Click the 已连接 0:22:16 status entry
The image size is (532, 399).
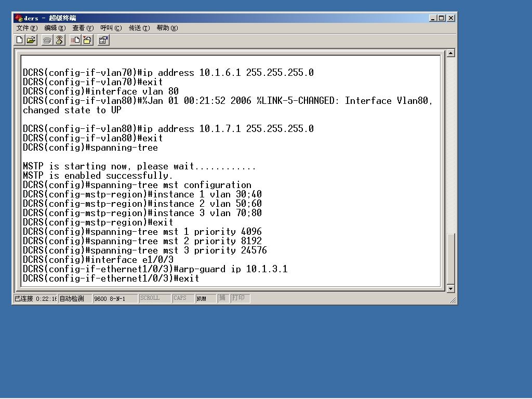coord(35,299)
